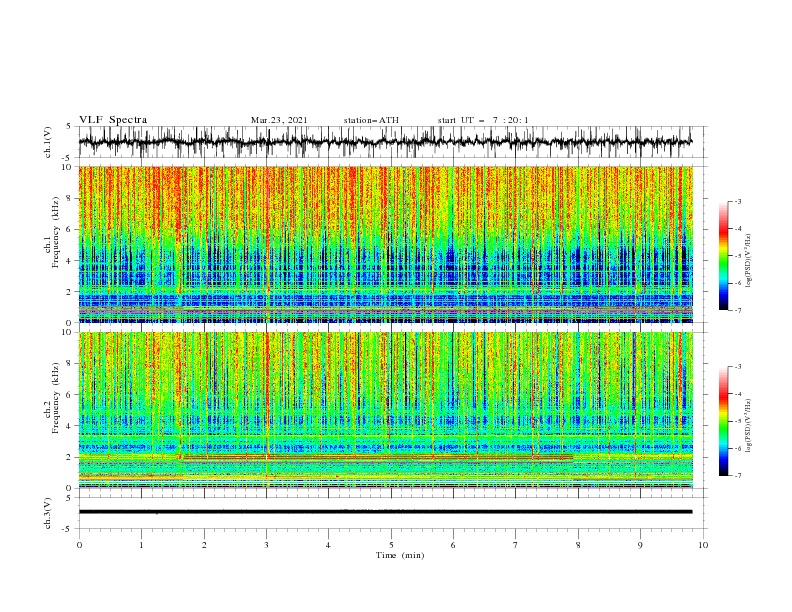Click the "7" tick on the Time axis

516,545
